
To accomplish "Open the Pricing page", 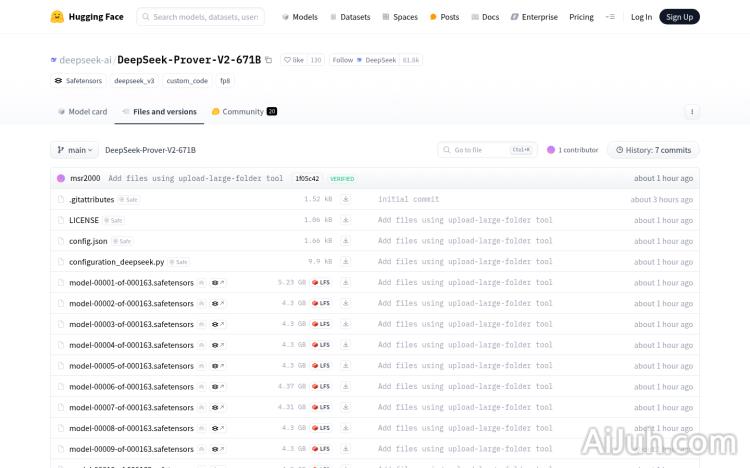I will pos(581,17).
